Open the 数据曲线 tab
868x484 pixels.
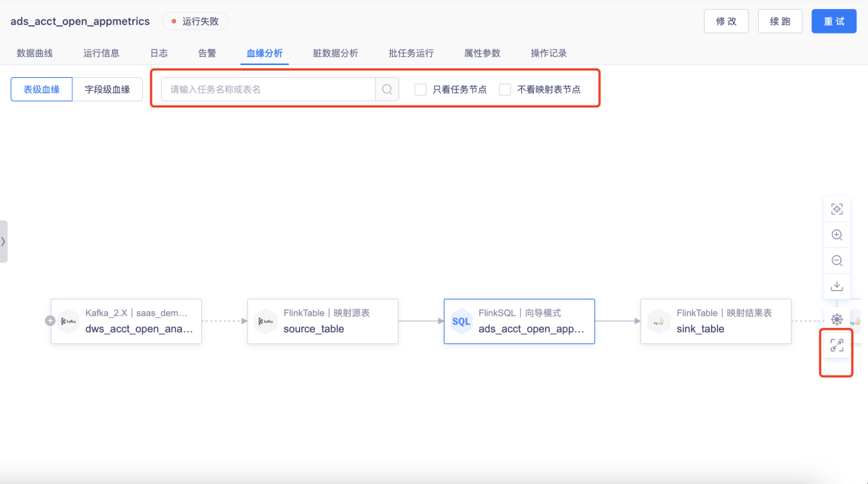pos(35,53)
